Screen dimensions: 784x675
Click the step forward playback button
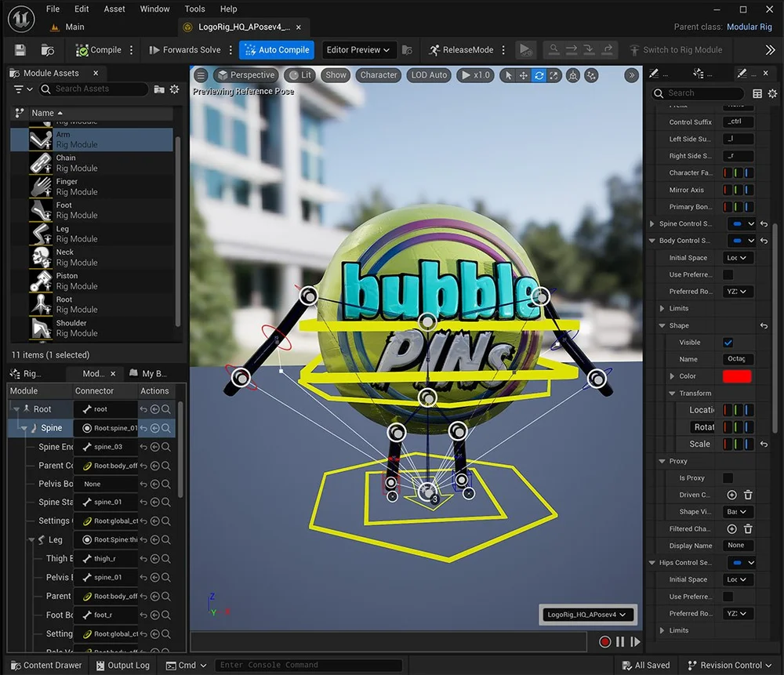[x=636, y=641]
